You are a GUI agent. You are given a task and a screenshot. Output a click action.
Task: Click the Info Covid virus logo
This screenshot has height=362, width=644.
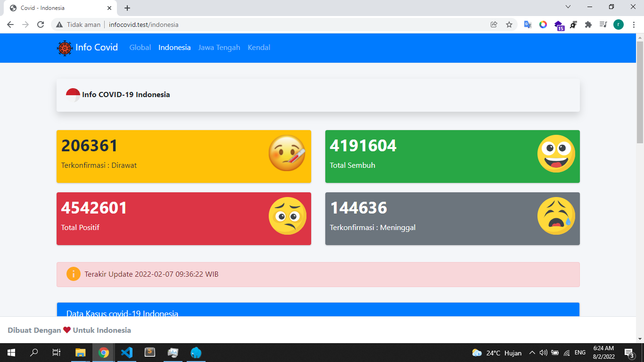point(65,48)
